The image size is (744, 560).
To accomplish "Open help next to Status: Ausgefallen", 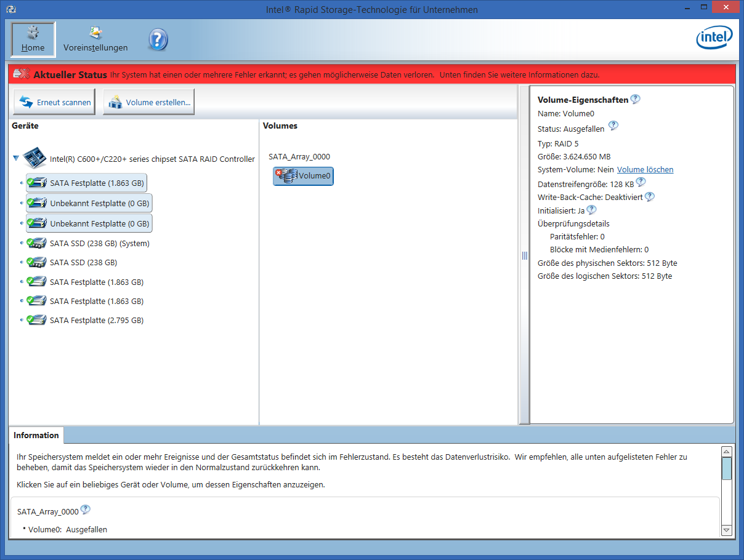I will point(613,126).
